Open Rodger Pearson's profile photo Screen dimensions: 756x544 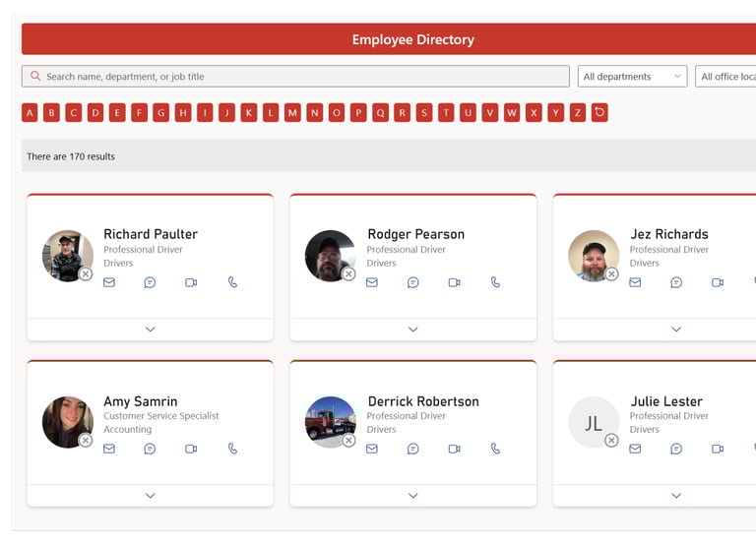pos(331,256)
